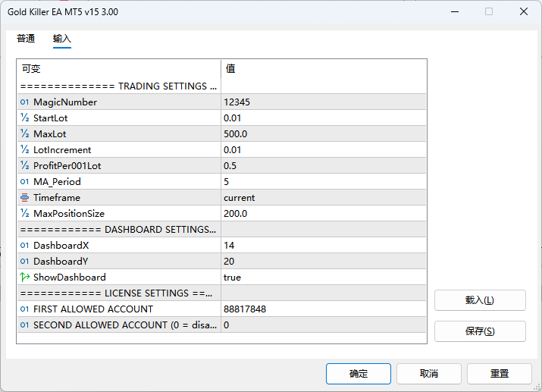The width and height of the screenshot is (542, 392).
Task: Click the integer icon beside MagicNumber
Action: pyautogui.click(x=24, y=102)
